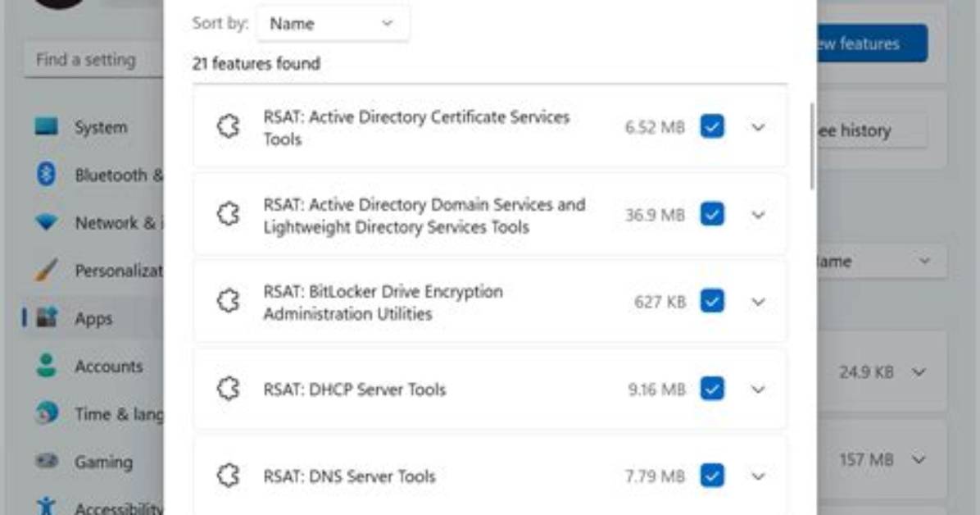The width and height of the screenshot is (980, 515).
Task: Click the 7.79 MB size value
Action: (655, 476)
